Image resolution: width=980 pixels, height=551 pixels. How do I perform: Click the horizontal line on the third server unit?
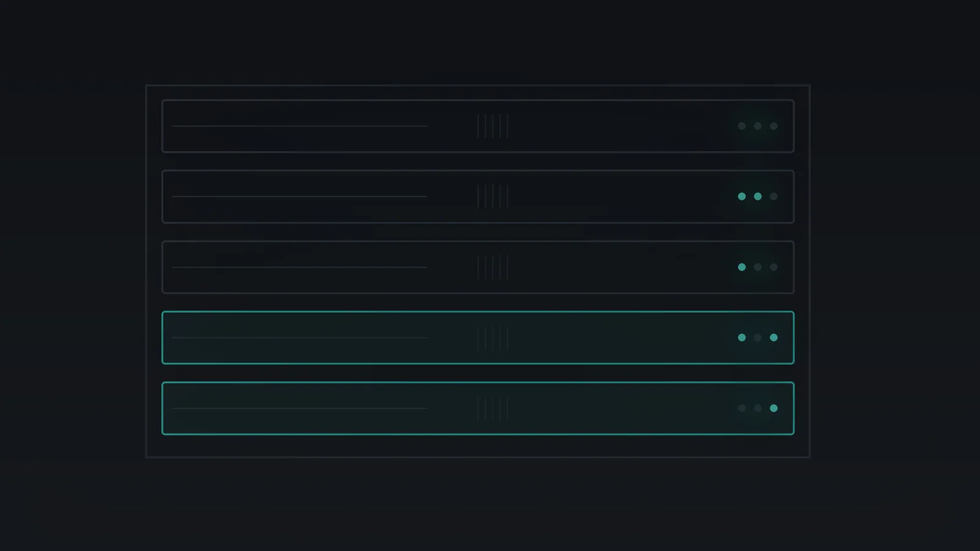(x=300, y=267)
